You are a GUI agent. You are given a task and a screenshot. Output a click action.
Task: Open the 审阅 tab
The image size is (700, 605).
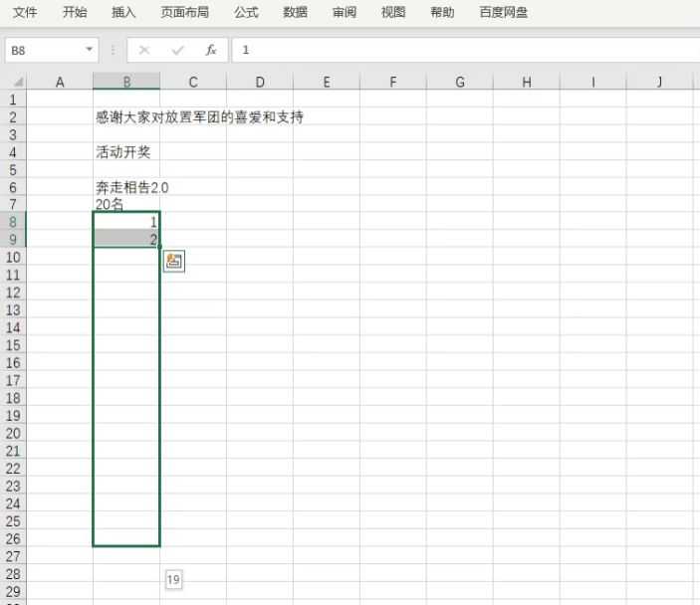point(345,13)
